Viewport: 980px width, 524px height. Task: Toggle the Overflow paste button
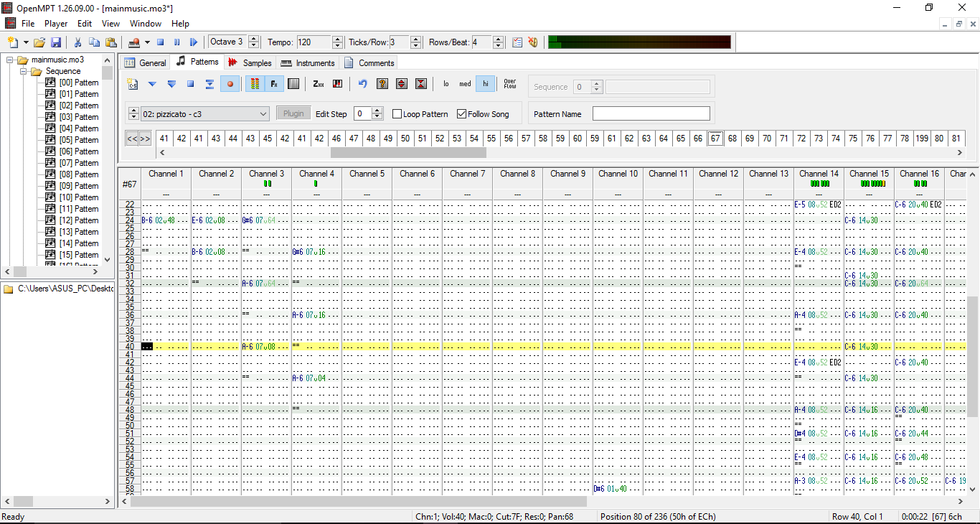pos(509,84)
